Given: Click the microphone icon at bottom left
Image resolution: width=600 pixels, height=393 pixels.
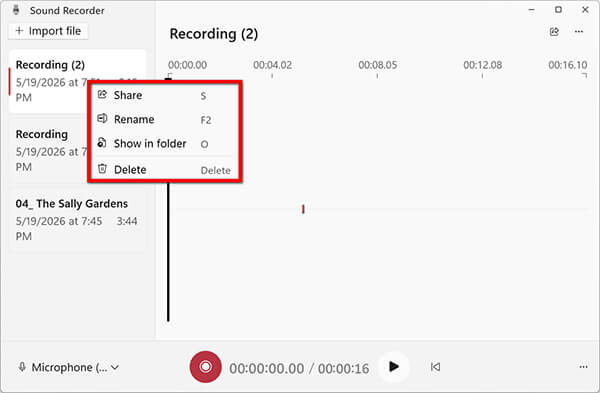Looking at the screenshot, I should coord(22,367).
